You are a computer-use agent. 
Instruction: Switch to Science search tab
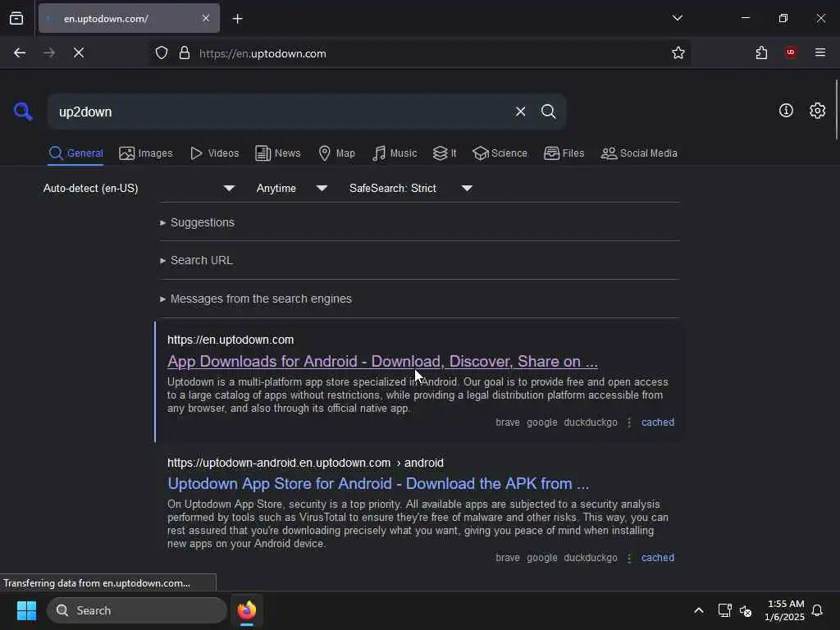pos(500,153)
